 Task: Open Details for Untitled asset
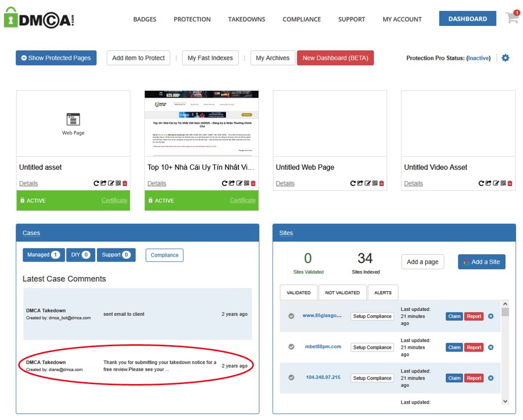tap(29, 183)
